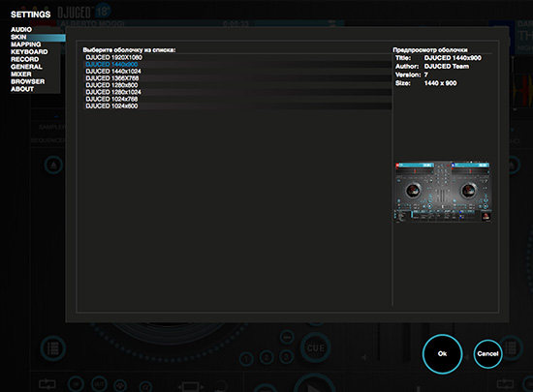The width and height of the screenshot is (533, 392).
Task: Confirm settings with the Ok button
Action: point(442,354)
